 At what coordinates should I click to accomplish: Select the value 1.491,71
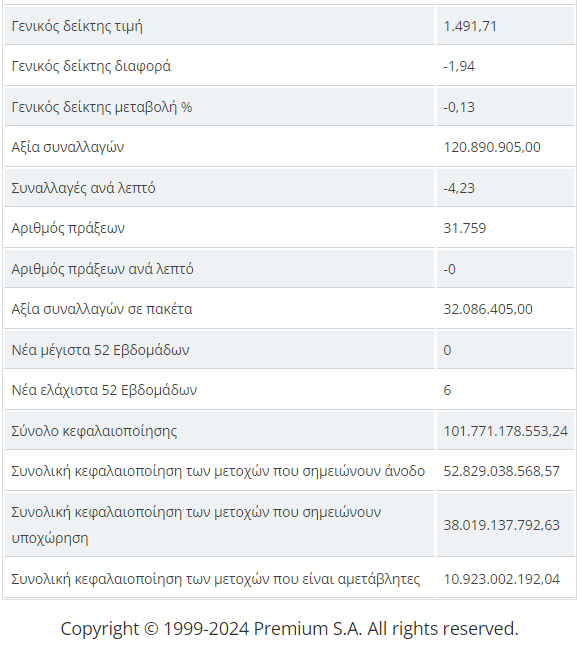(x=470, y=26)
